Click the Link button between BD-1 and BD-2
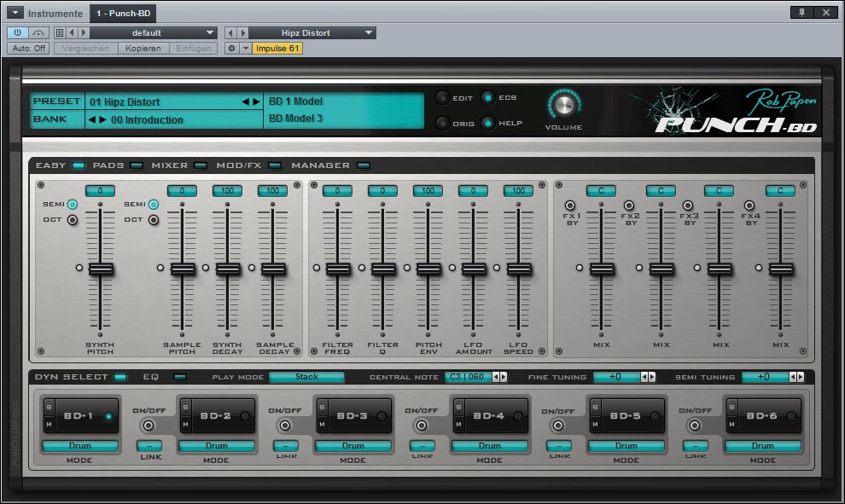This screenshot has width=845, height=504. point(149,445)
